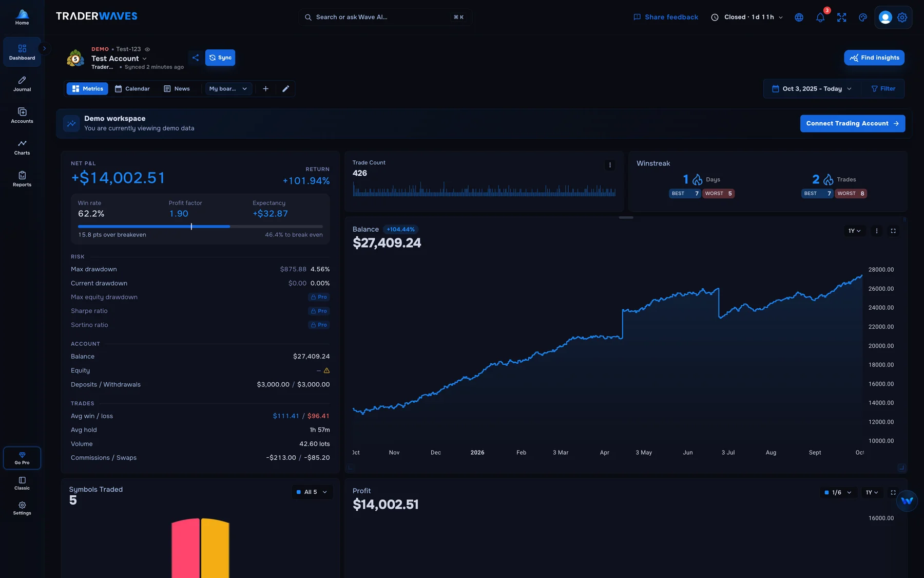Image resolution: width=924 pixels, height=578 pixels.
Task: Click Connect Trading Account
Action: (852, 123)
